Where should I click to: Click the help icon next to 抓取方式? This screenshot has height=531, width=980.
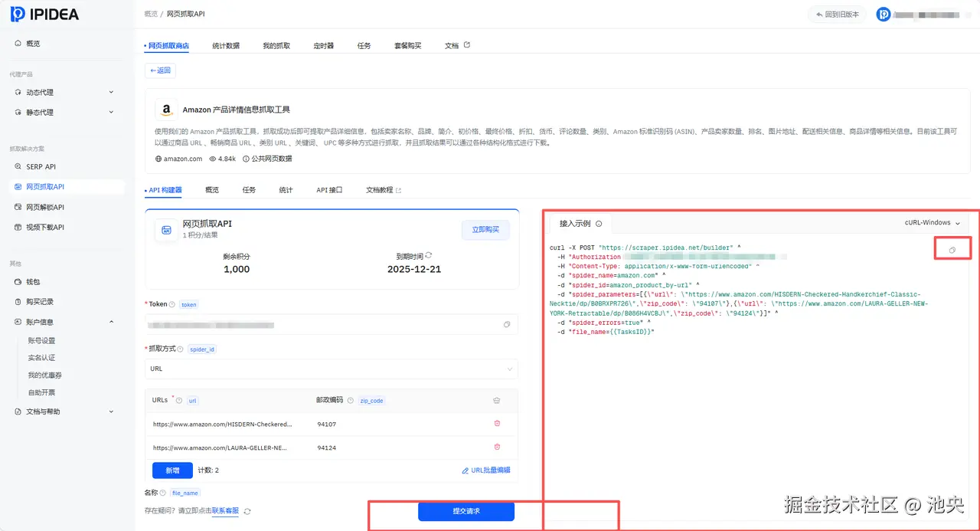pyautogui.click(x=181, y=349)
